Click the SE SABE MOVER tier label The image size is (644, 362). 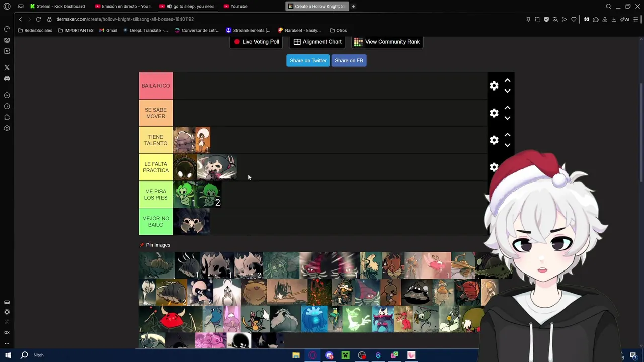(x=156, y=113)
